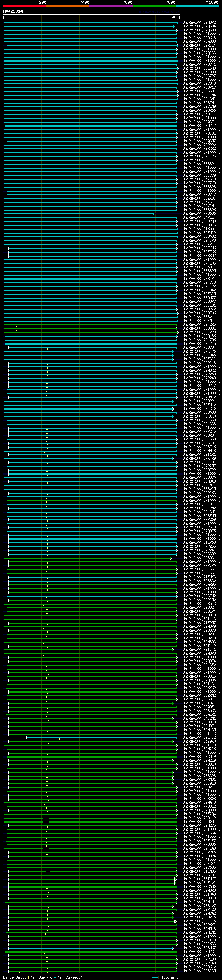The image size is (222, 980).
Task: Select hit UniRef100_A5BD31
Action: (x=199, y=558)
